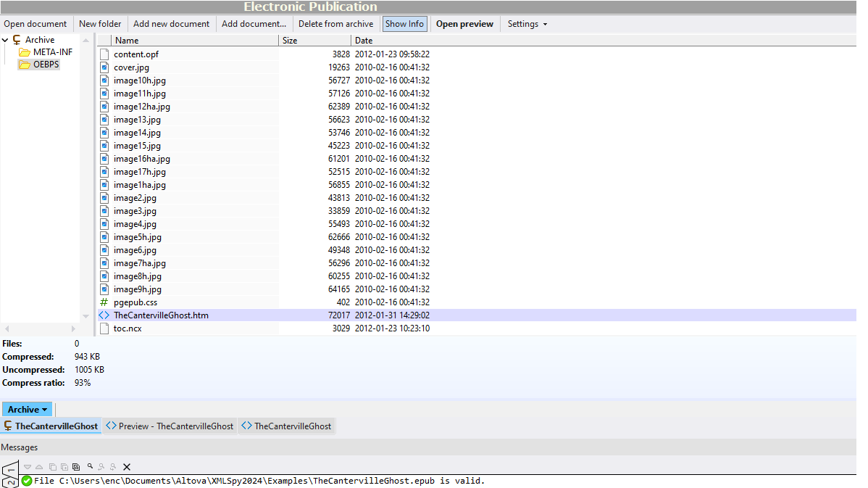Viewport: 868px width, 488px height.
Task: Jump to the previous message with the up-arrow icon
Action: click(x=38, y=467)
